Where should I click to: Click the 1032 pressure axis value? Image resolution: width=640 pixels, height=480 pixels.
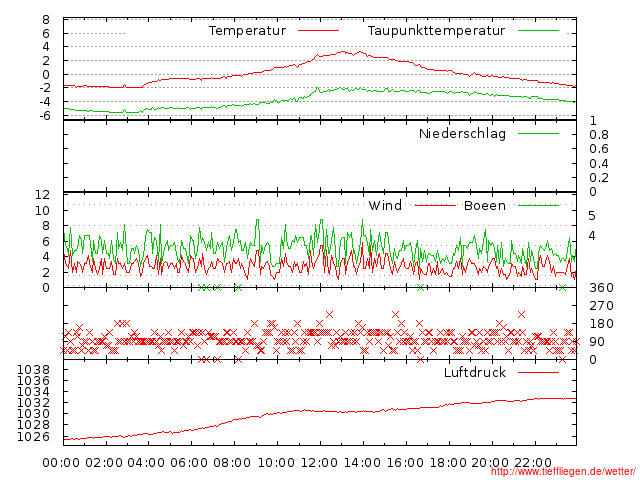(33, 403)
